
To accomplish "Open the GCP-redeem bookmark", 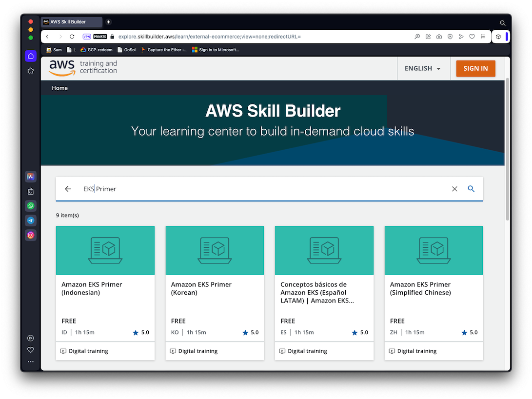I will tap(97, 50).
